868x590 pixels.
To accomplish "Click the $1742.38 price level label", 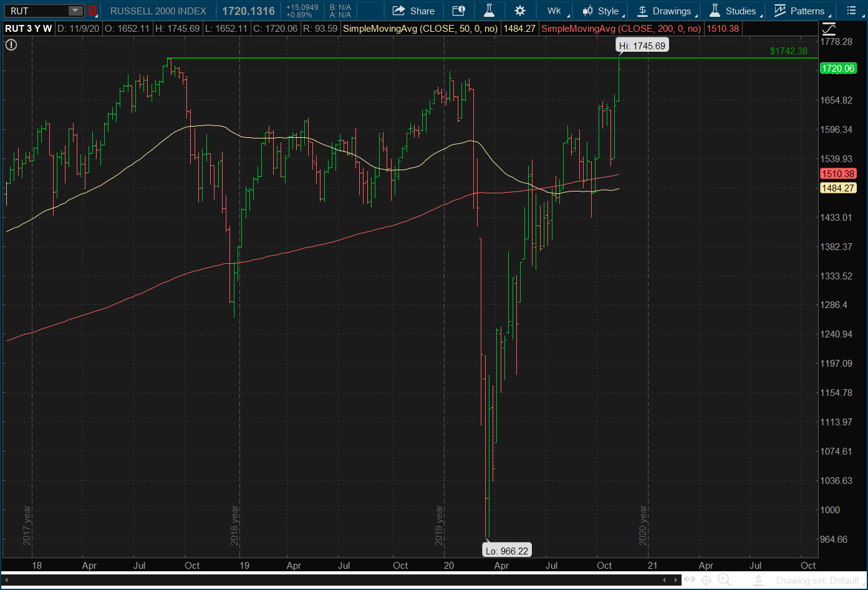I will (x=788, y=51).
